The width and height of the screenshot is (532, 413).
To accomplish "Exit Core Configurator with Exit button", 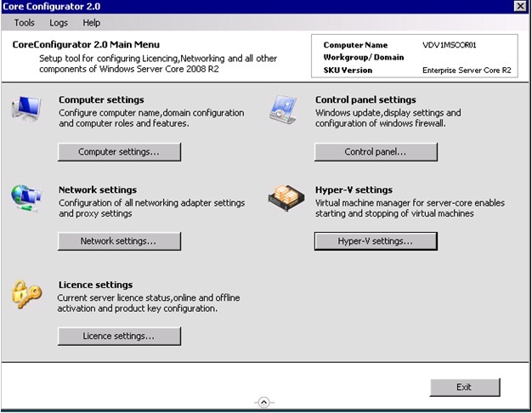I will tap(465, 388).
